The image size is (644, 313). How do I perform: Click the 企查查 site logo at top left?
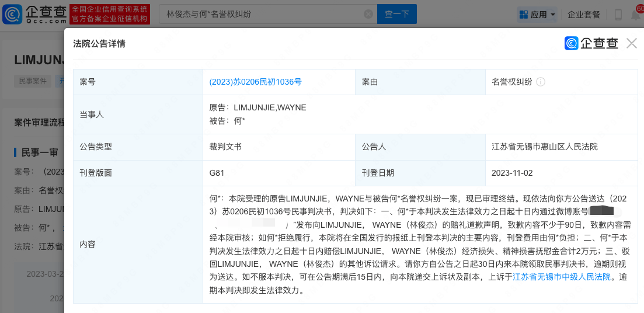[x=34, y=14]
